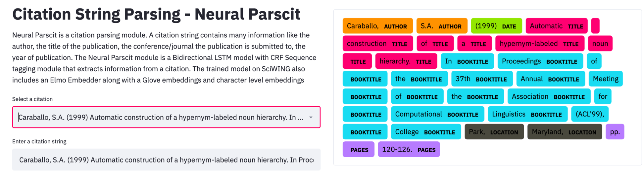Select the Association BOOKTITLE tag
This screenshot has width=644, height=176.
click(x=549, y=96)
